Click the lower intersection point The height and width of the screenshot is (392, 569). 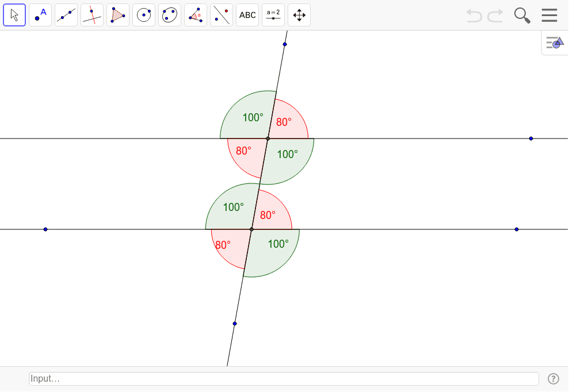(x=251, y=229)
